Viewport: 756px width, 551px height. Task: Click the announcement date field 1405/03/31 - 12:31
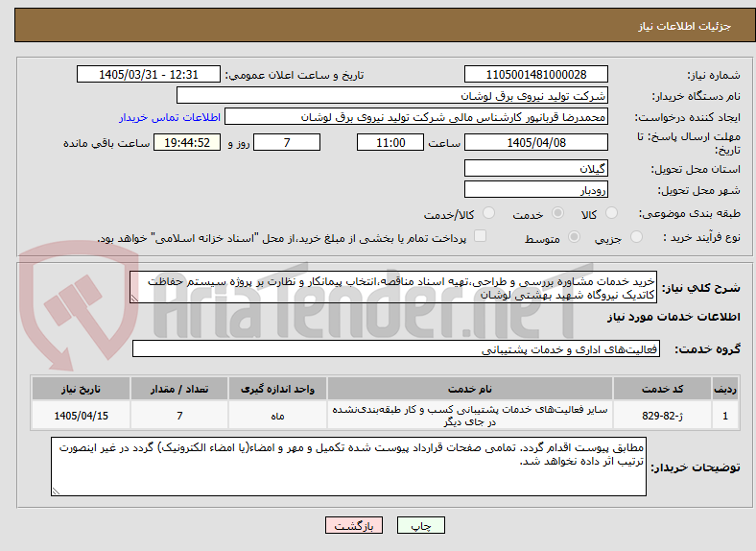pyautogui.click(x=149, y=74)
